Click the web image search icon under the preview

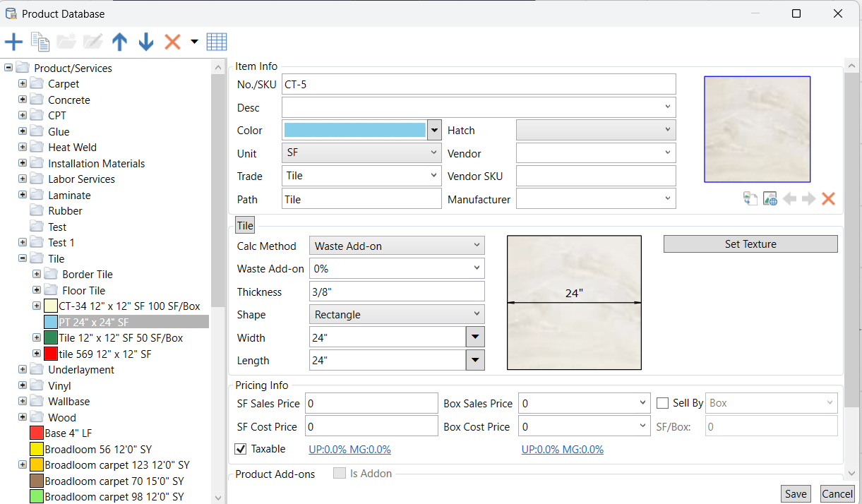(770, 199)
